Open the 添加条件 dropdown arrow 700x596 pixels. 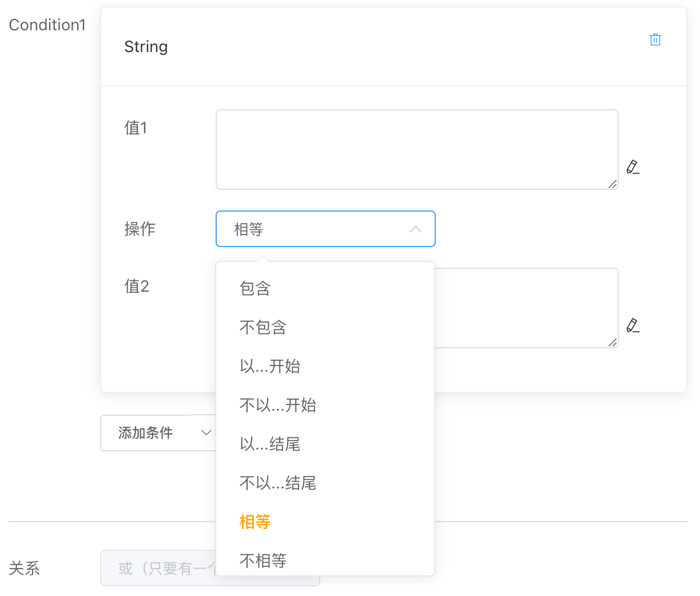point(205,433)
